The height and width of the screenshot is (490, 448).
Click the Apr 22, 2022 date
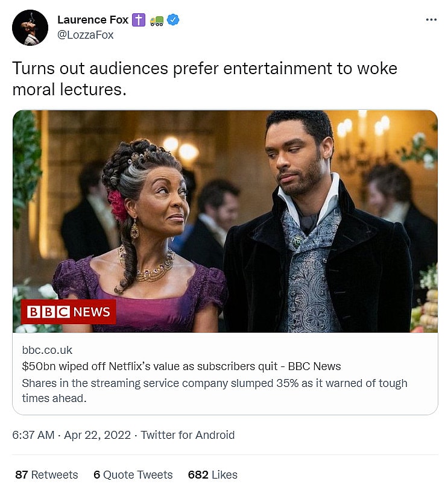(x=98, y=435)
